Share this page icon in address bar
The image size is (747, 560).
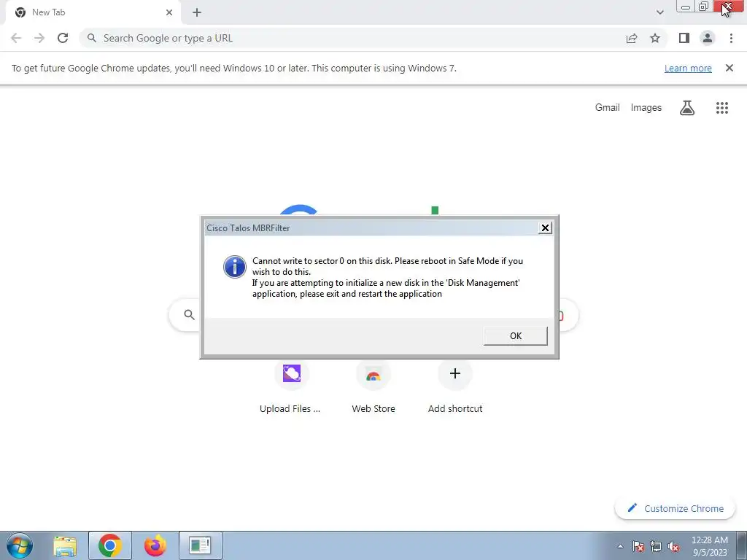point(632,38)
